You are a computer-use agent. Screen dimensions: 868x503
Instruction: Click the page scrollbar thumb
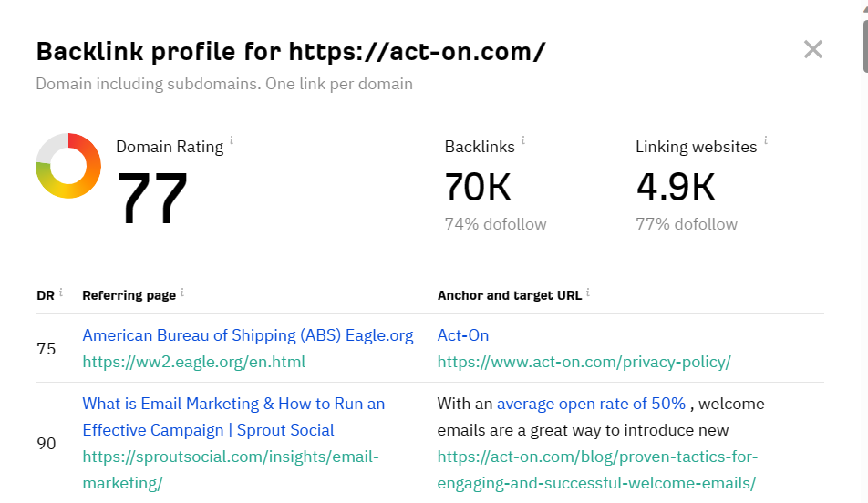865,46
